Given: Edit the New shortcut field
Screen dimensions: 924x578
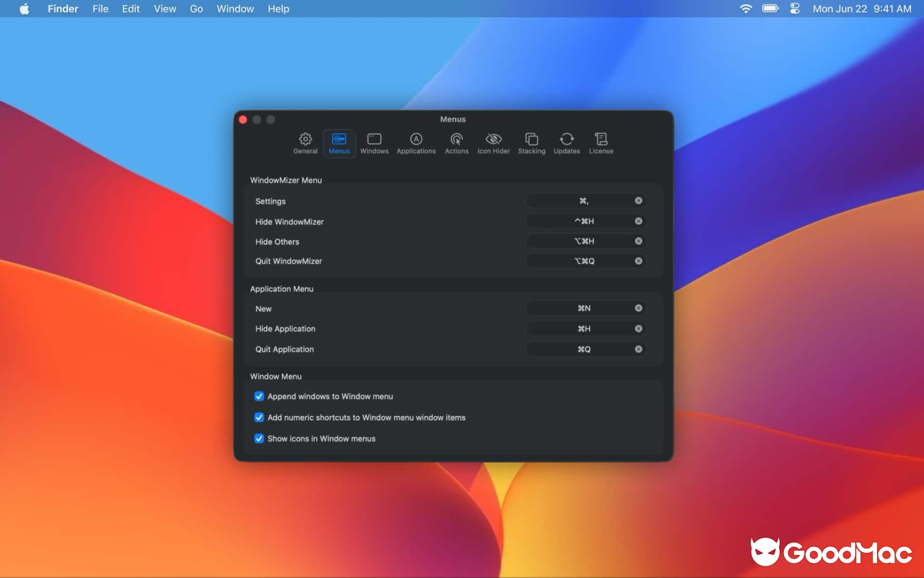Looking at the screenshot, I should click(585, 308).
